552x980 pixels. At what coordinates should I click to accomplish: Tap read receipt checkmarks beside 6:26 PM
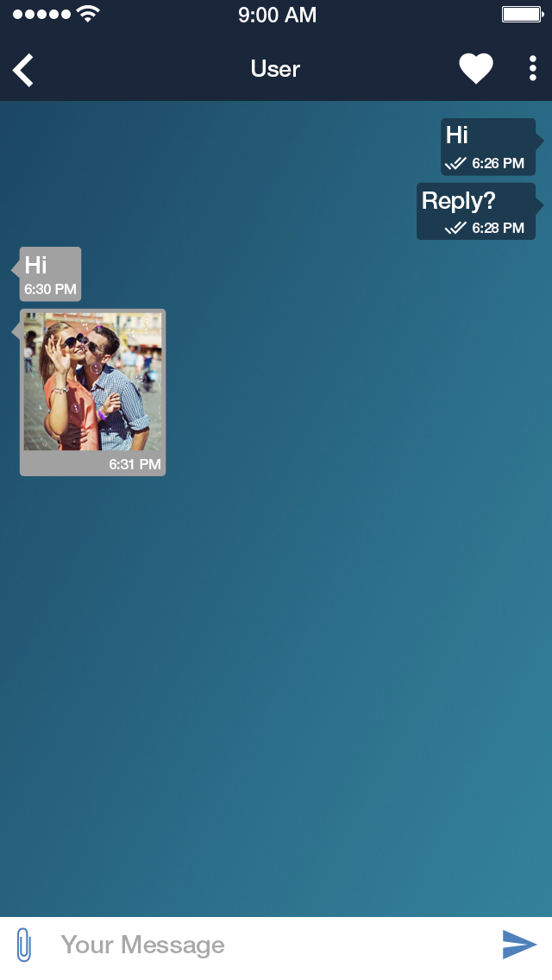455,163
